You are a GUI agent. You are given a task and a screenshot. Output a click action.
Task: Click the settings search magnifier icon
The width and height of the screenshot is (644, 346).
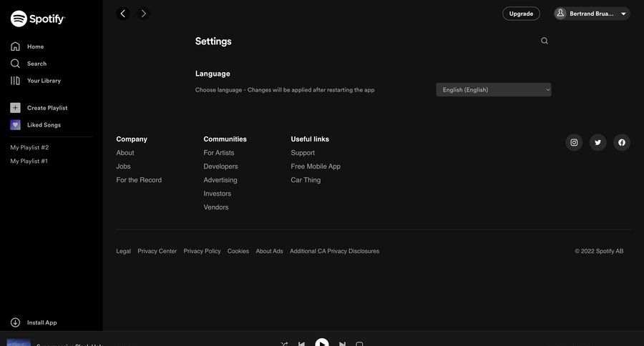click(545, 41)
